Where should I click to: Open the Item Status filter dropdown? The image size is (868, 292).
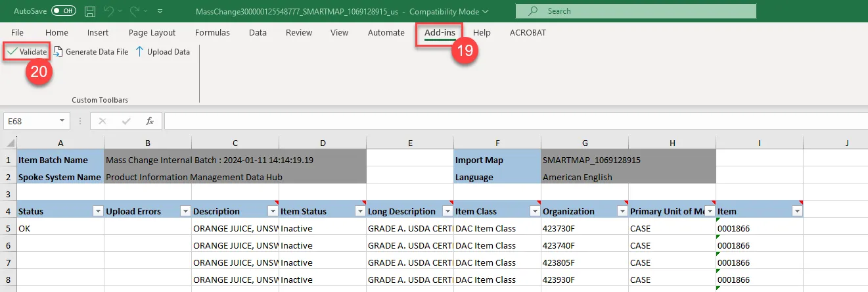pyautogui.click(x=360, y=211)
